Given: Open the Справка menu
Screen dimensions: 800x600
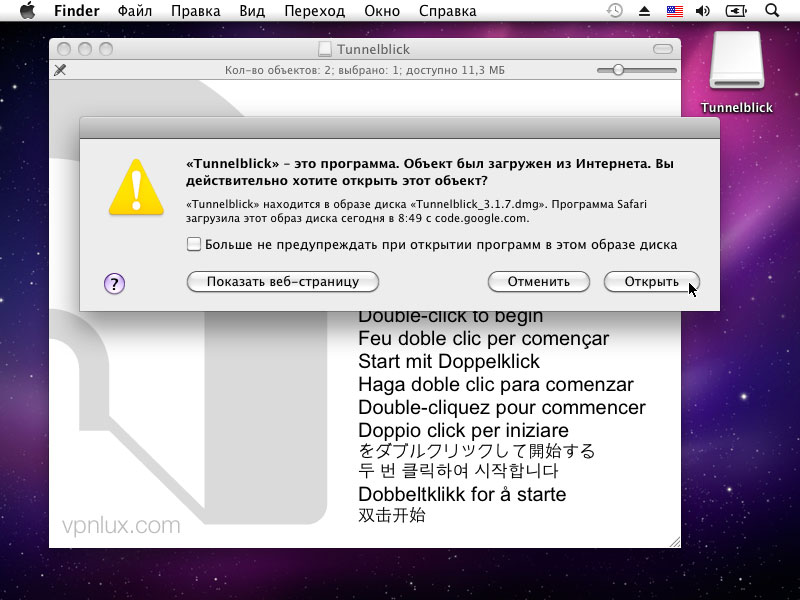Looking at the screenshot, I should pos(447,11).
